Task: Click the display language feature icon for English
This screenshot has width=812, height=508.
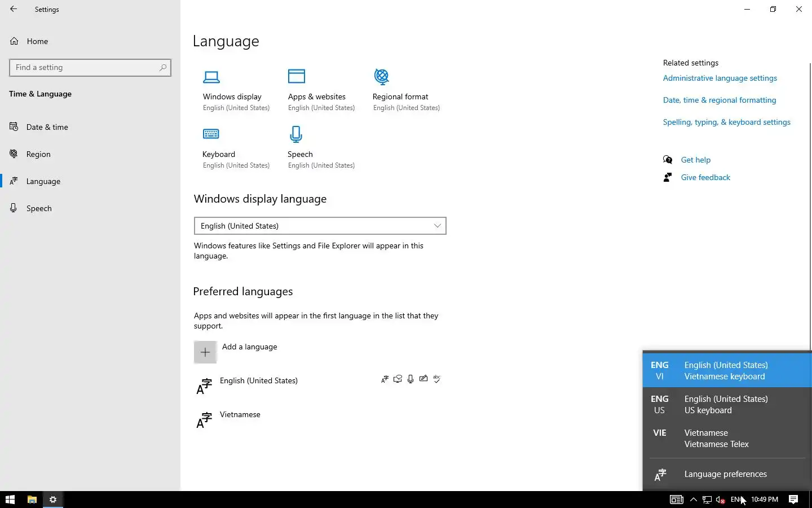Action: click(x=385, y=379)
